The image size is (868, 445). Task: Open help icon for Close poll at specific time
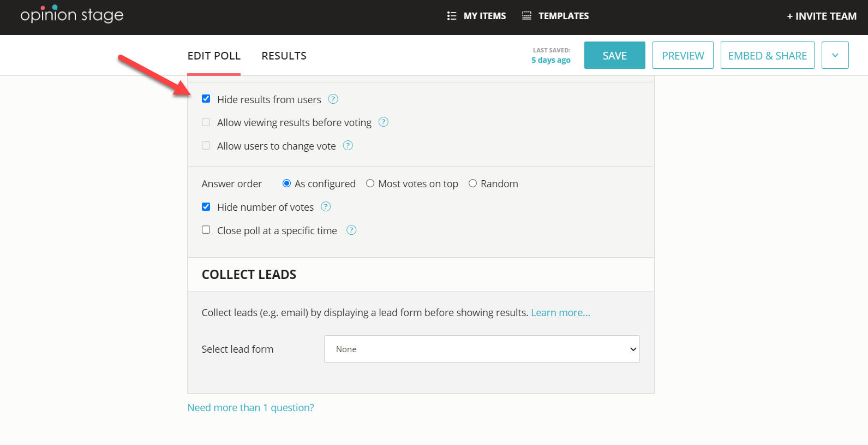[352, 230]
